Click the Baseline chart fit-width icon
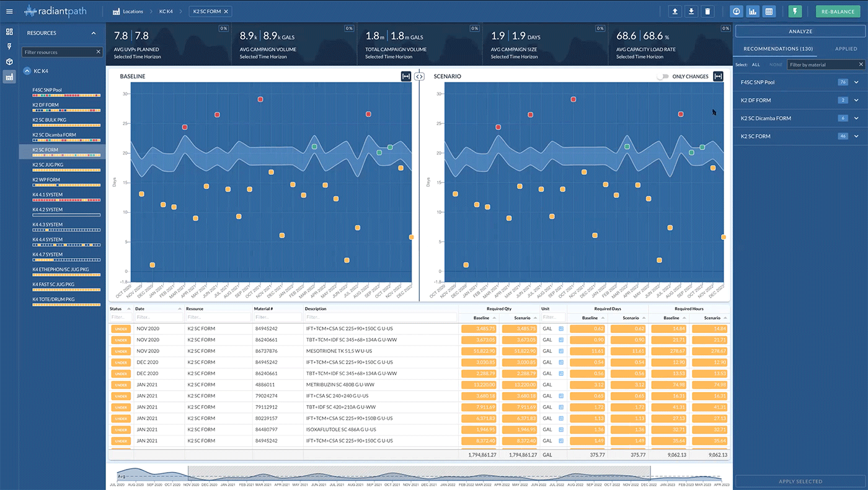 (x=406, y=76)
